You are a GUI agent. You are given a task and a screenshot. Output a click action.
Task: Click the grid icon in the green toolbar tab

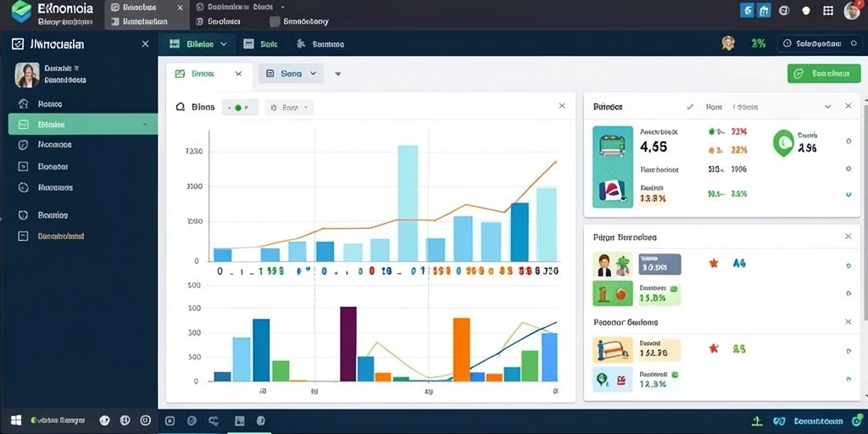(x=175, y=44)
